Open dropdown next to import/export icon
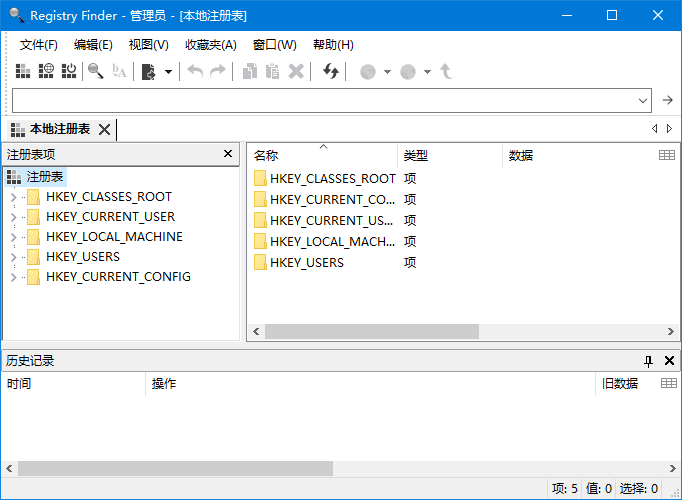The height and width of the screenshot is (500, 682). coord(168,71)
